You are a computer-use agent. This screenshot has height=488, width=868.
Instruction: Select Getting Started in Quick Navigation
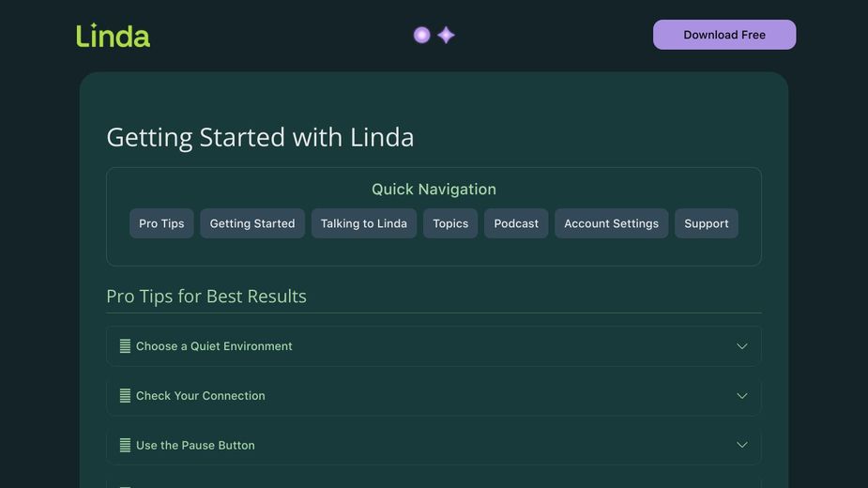click(x=252, y=223)
